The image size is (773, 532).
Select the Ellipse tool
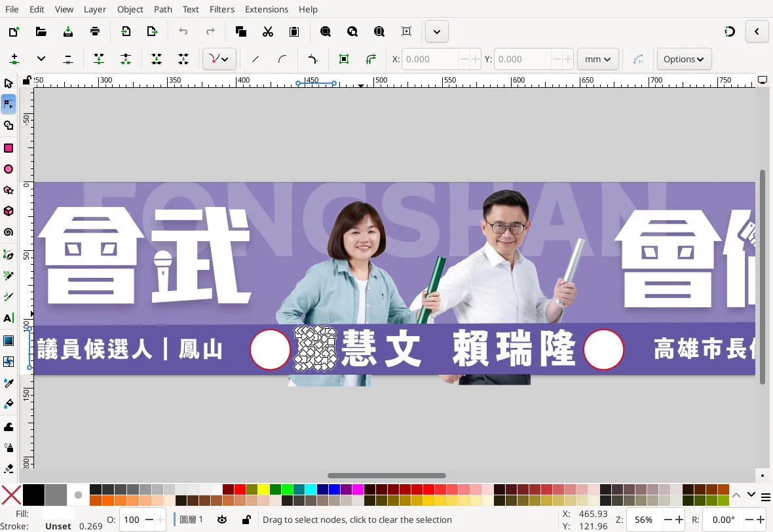pos(9,169)
